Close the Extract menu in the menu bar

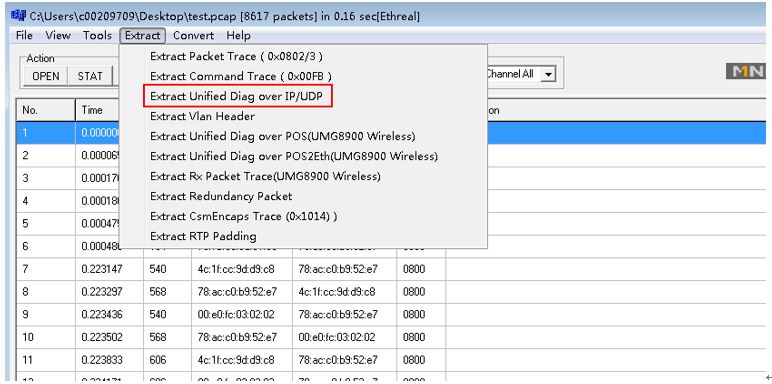click(142, 35)
